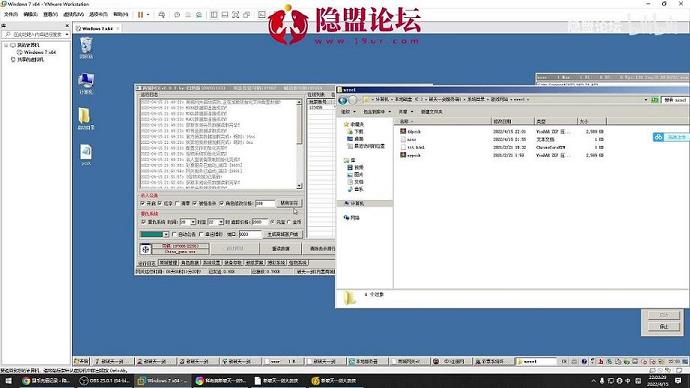Open the green color combo box
The height and width of the screenshot is (388, 690).
(154, 234)
